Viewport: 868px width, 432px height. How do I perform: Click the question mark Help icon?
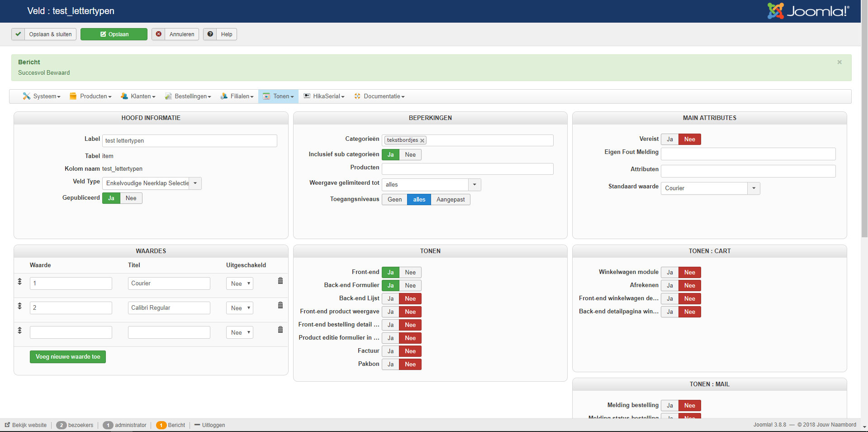pyautogui.click(x=210, y=34)
